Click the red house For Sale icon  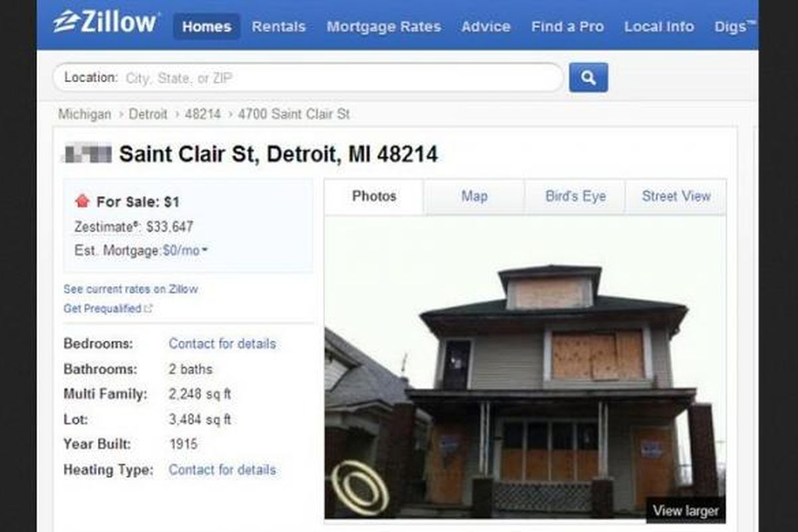82,201
